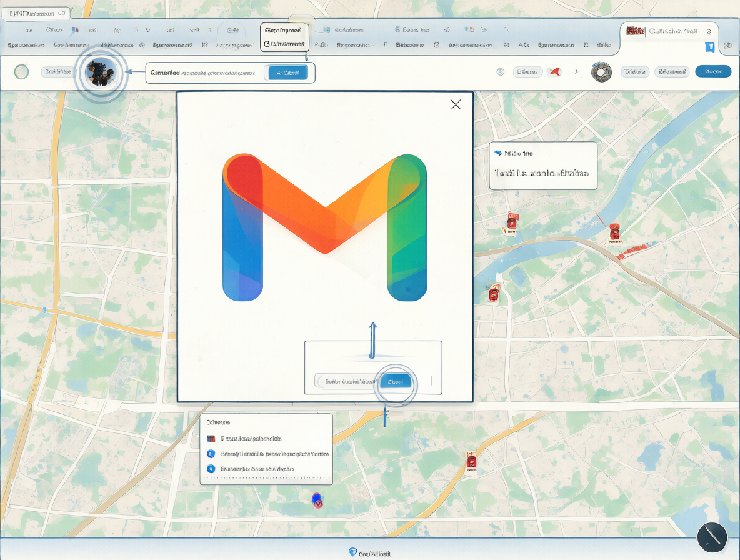
Task: Click the multicolor map pin icon in the ribbon
Action: point(74,31)
